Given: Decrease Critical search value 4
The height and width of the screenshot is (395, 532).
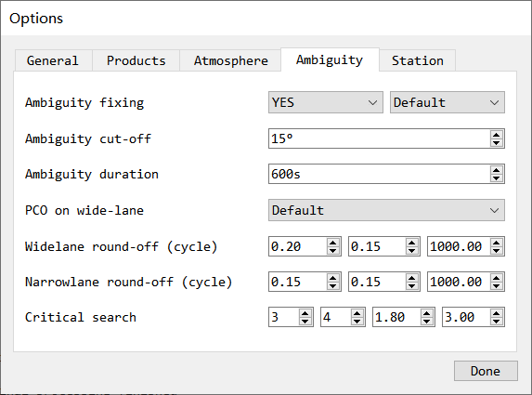Looking at the screenshot, I should click(x=357, y=321).
